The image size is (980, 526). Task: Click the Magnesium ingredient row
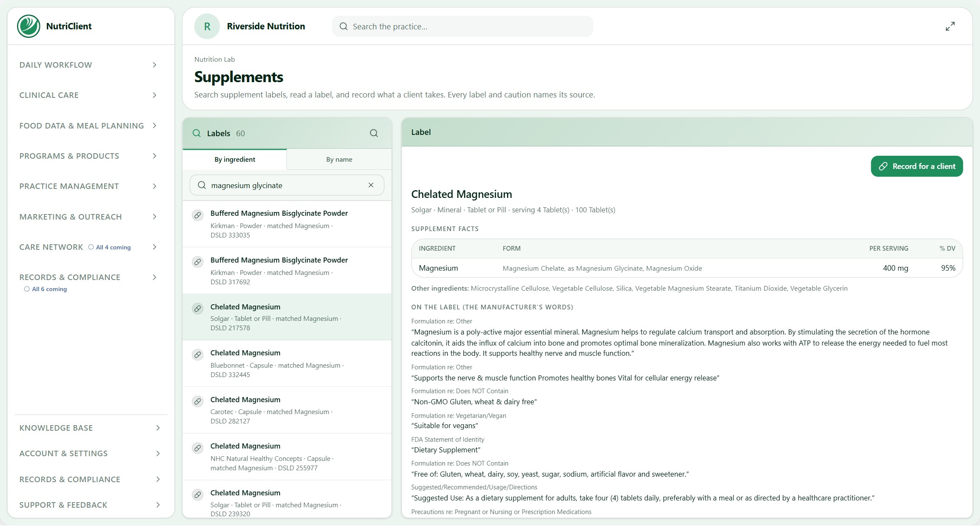pyautogui.click(x=687, y=268)
